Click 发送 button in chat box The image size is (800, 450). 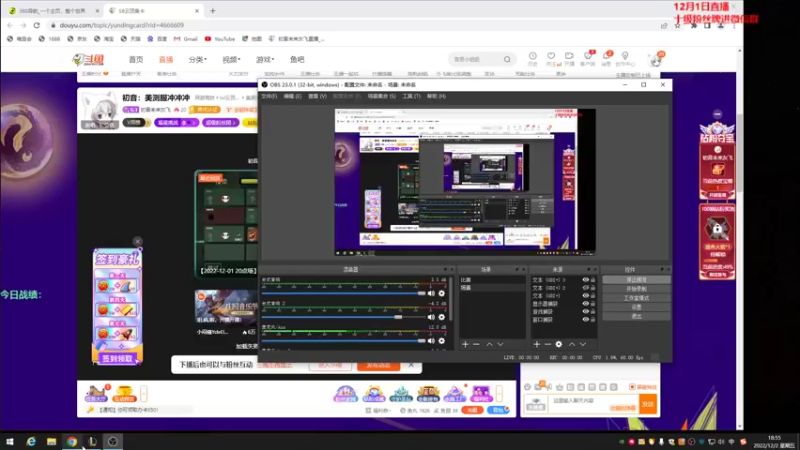pos(648,404)
